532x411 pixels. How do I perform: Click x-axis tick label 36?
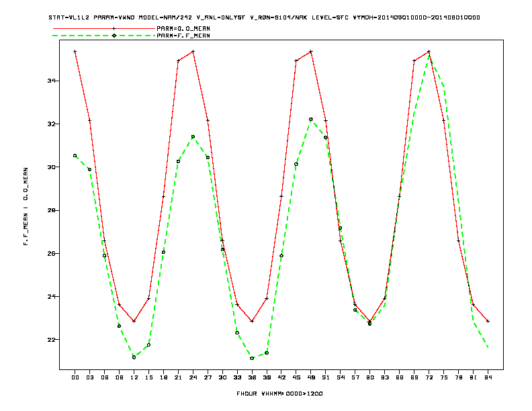tap(252, 377)
